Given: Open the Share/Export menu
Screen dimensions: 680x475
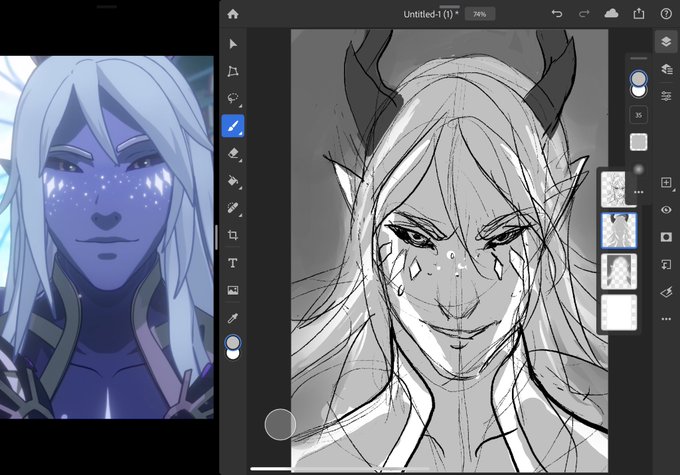Looking at the screenshot, I should click(x=639, y=14).
